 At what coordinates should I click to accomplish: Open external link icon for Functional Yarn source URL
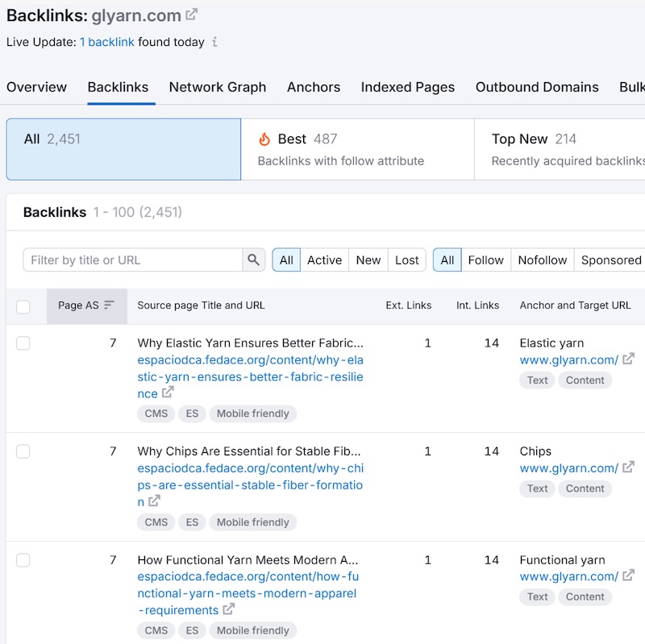click(x=229, y=609)
